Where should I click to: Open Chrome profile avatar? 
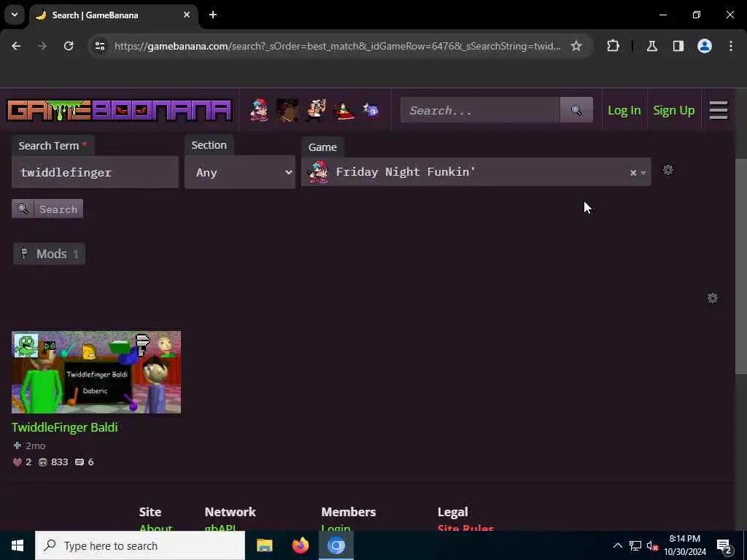pos(705,46)
